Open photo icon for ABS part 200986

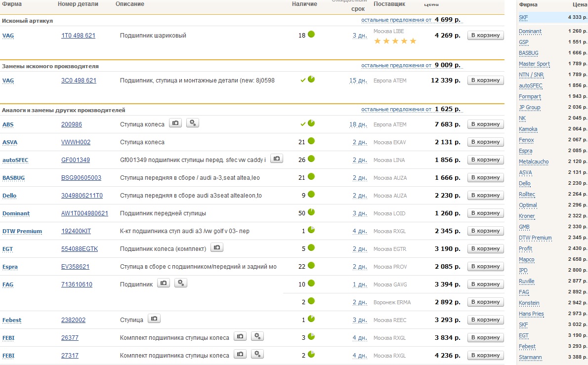[175, 123]
